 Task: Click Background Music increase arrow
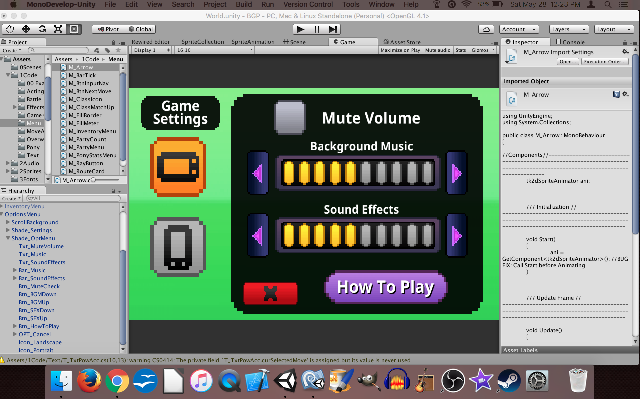457,173
